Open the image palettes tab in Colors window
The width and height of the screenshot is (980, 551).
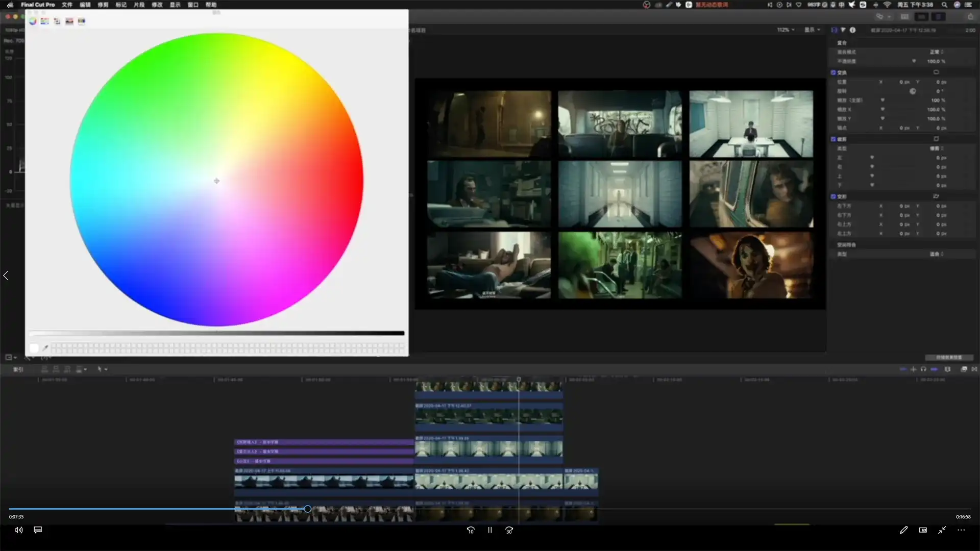69,21
